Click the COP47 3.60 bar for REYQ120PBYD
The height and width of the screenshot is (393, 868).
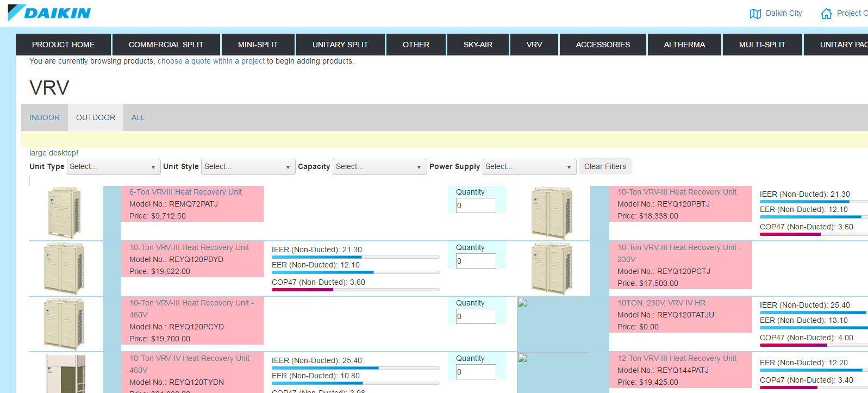[x=355, y=290]
